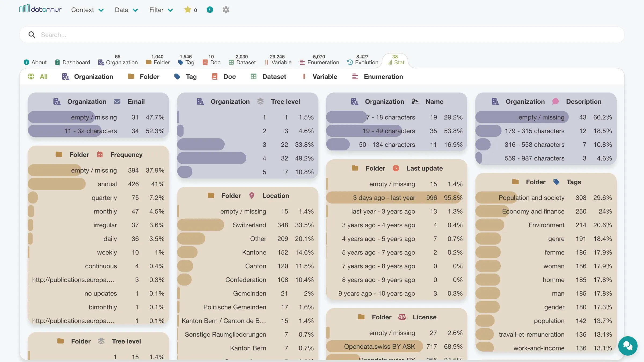Click organization icon in Description card header
644x362 pixels.
pyautogui.click(x=495, y=102)
